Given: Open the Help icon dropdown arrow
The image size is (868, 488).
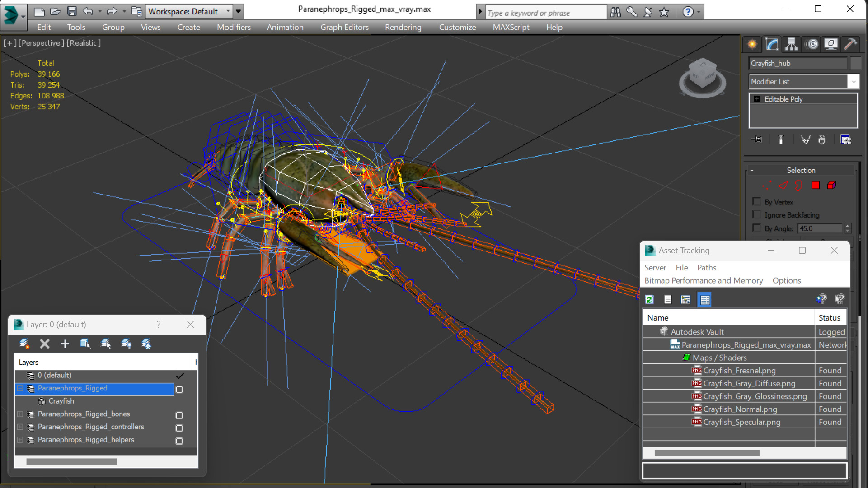Looking at the screenshot, I should (x=699, y=12).
